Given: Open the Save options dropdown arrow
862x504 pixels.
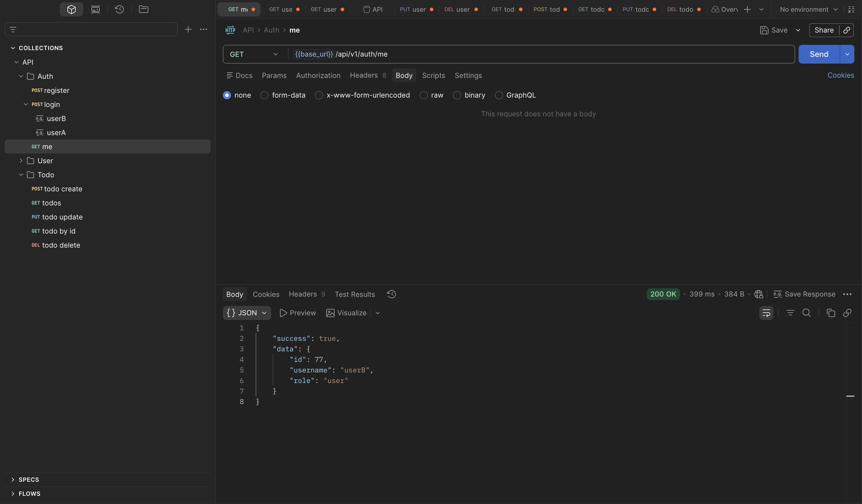Looking at the screenshot, I should pyautogui.click(x=798, y=30).
